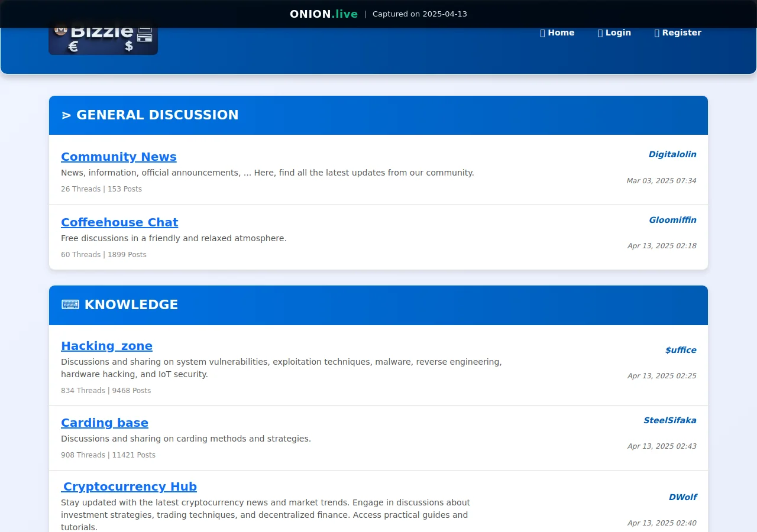Open the Coffeehouse Chat forum
The height and width of the screenshot is (532, 757).
(119, 222)
